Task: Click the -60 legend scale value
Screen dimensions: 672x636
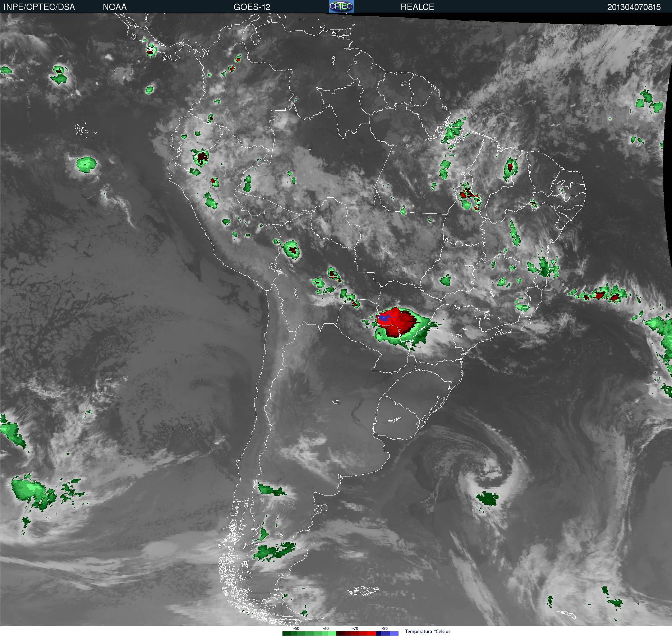Action: pyautogui.click(x=326, y=628)
